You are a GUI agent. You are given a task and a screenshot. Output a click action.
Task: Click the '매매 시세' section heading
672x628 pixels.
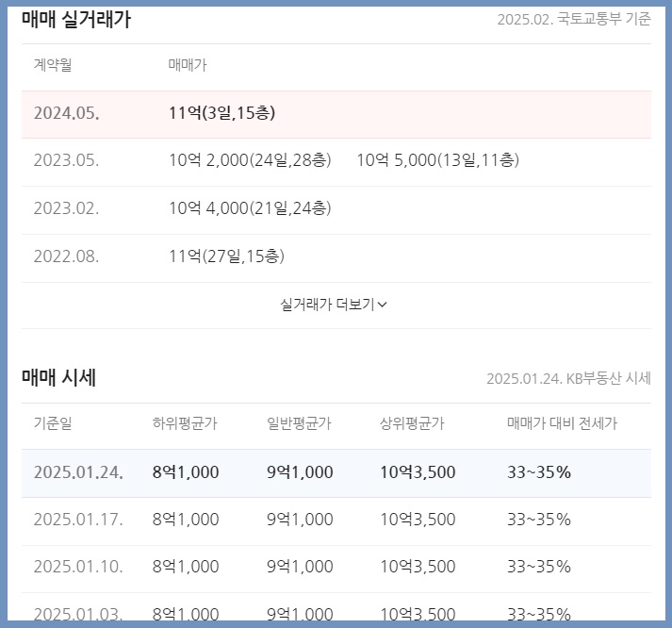point(59,378)
